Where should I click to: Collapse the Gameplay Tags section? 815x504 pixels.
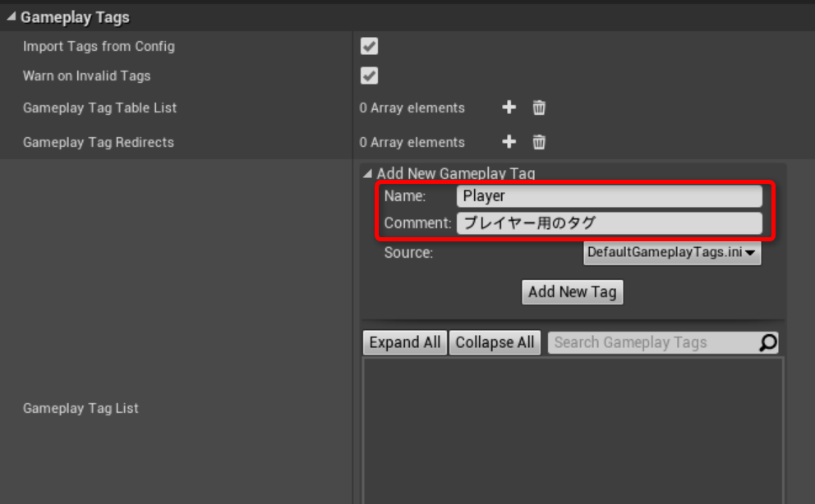[11, 17]
